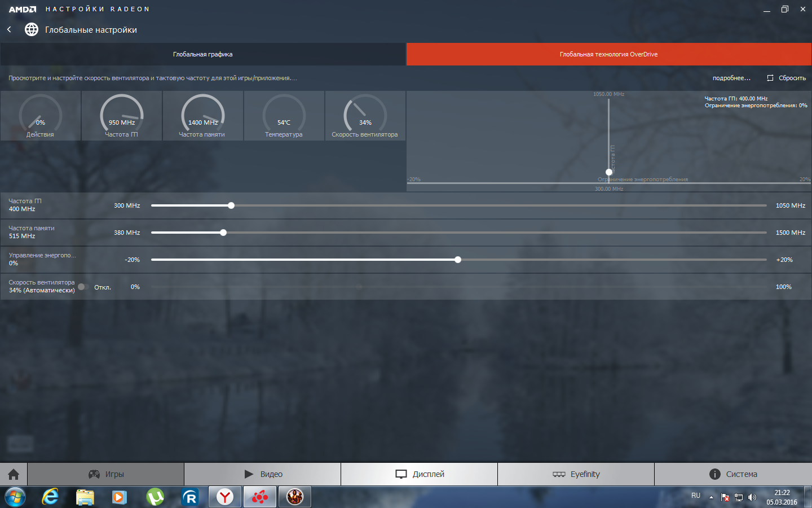The width and height of the screenshot is (812, 508).
Task: Open the Видео section
Action: (x=263, y=474)
